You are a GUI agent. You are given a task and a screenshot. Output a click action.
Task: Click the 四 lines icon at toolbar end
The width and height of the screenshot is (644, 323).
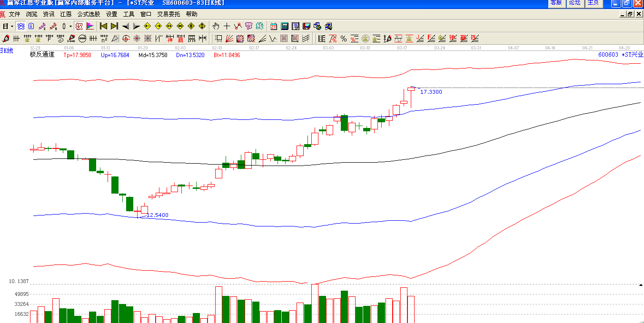pyautogui.click(x=475, y=39)
